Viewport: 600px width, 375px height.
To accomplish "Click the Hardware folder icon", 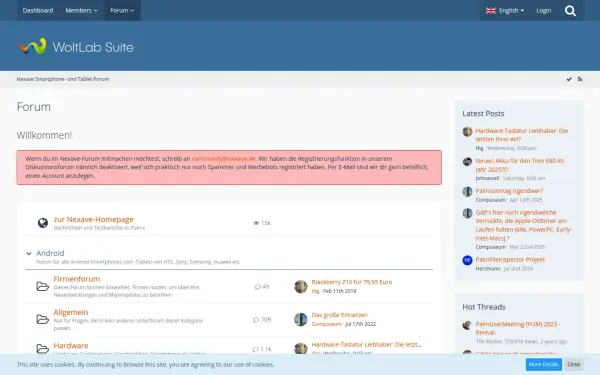I will pos(42,349).
